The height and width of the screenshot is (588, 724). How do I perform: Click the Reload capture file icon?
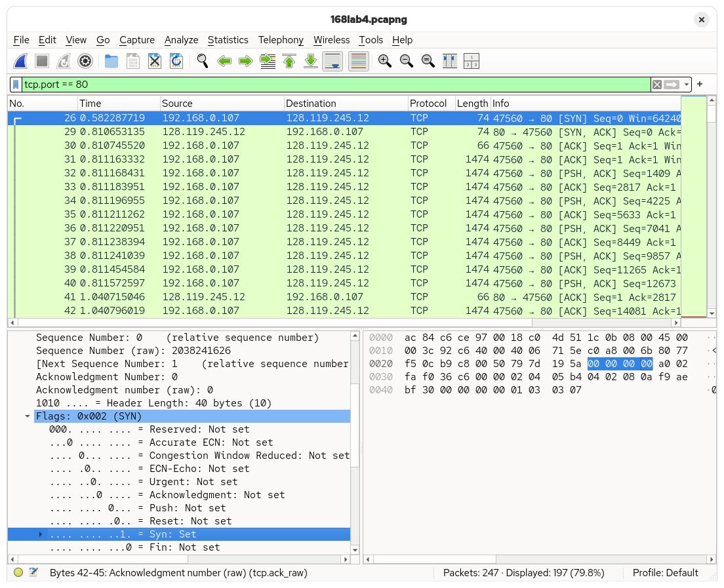pos(176,62)
